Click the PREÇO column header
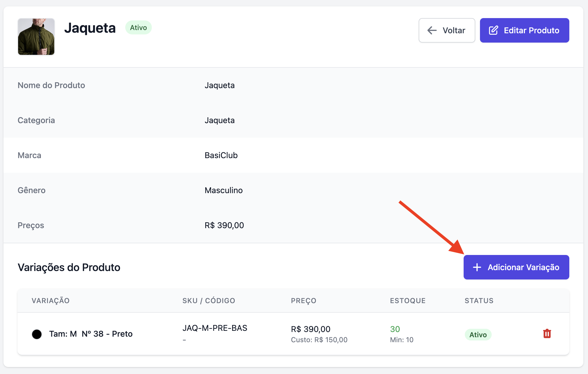 point(304,301)
